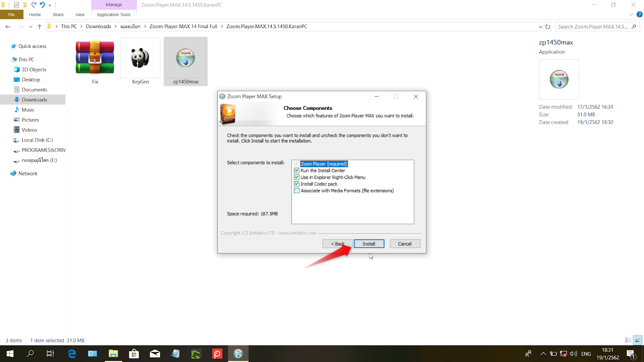Click Install button in setup dialog

[x=369, y=244]
